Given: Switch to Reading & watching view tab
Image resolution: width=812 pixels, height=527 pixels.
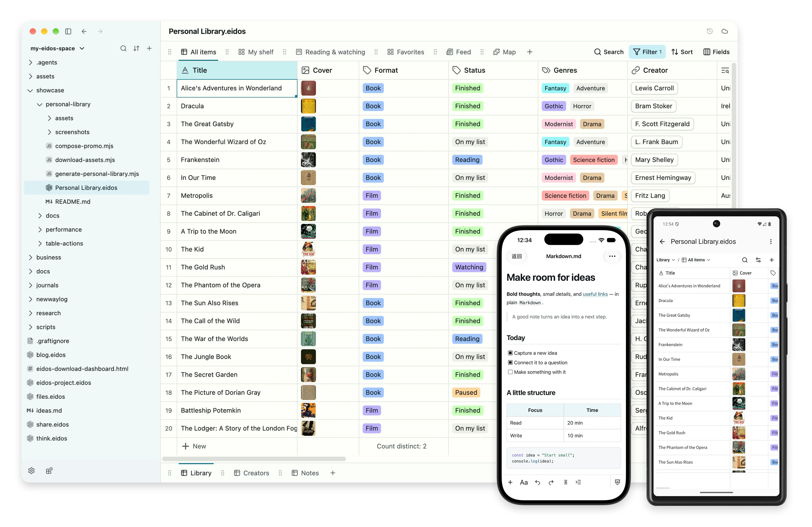Looking at the screenshot, I should pyautogui.click(x=330, y=52).
